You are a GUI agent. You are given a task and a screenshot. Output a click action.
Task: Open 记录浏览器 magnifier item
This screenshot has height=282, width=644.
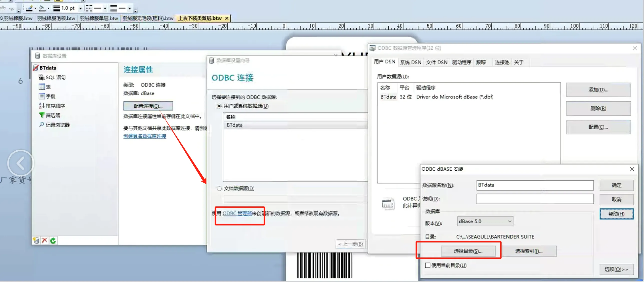click(57, 125)
